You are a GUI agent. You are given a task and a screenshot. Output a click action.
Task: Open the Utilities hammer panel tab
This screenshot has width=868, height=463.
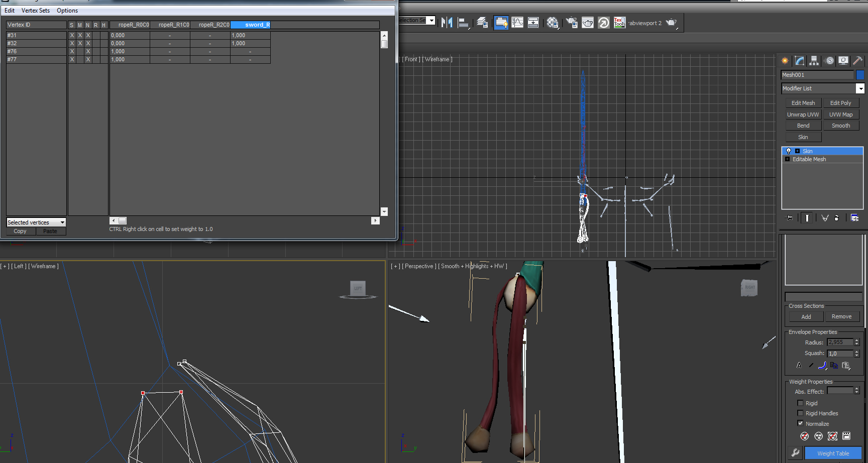[x=858, y=61]
